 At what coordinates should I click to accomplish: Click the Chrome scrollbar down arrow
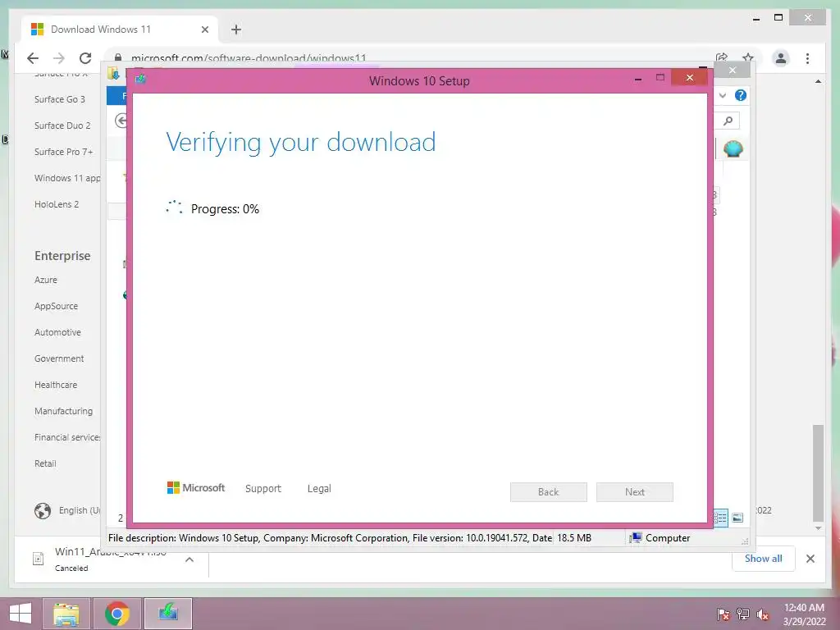pos(818,528)
